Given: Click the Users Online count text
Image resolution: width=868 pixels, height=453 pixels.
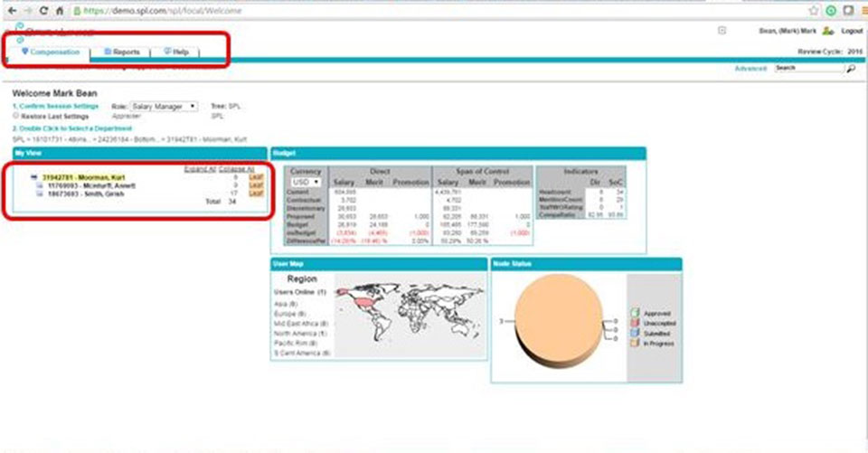Looking at the screenshot, I should point(300,292).
